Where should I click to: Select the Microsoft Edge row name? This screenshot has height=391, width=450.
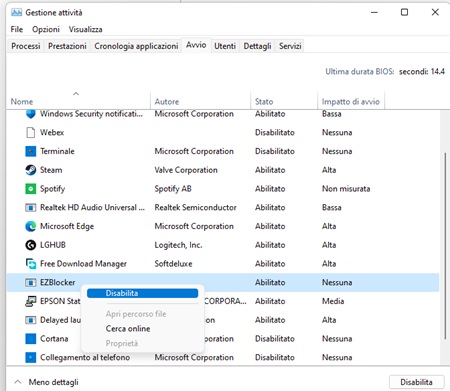pos(67,226)
